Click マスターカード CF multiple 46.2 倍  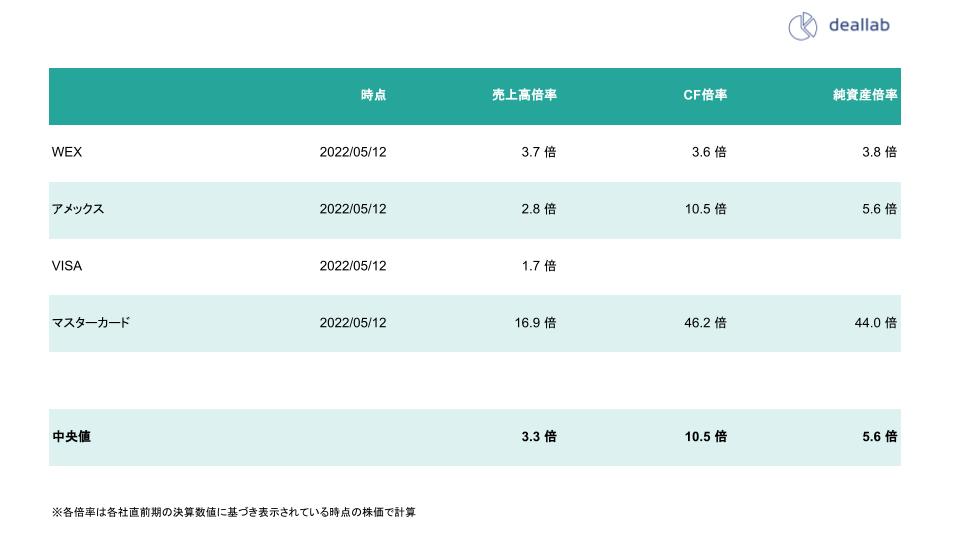coord(705,323)
